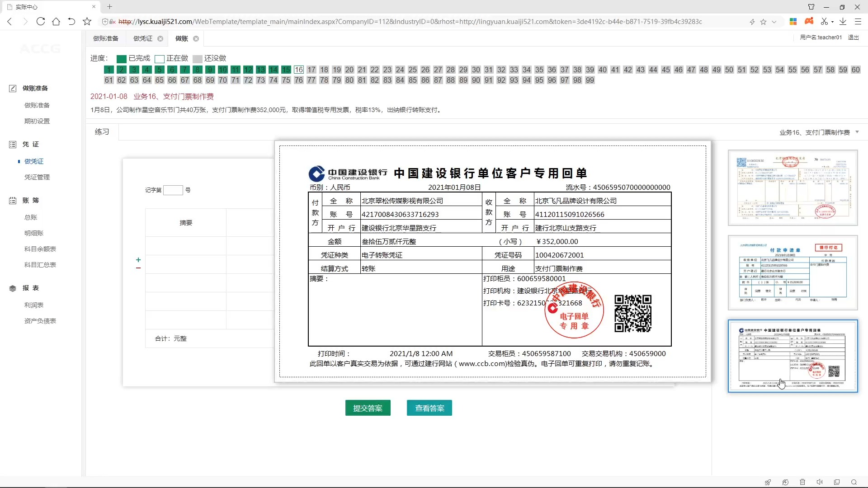Select the 凭证 voucher list icon in sidebar
Screen dimensions: 868x488
click(x=13, y=144)
